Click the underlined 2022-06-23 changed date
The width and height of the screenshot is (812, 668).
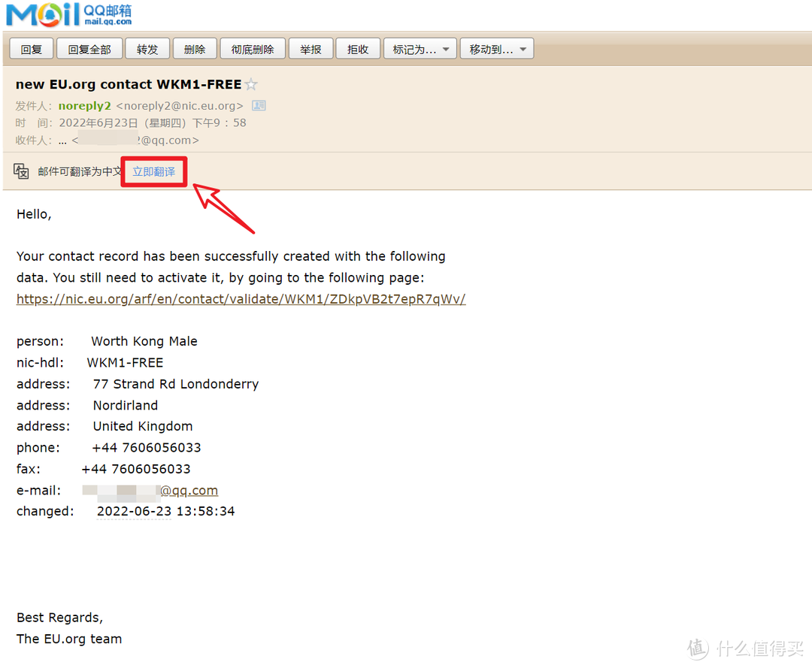(x=134, y=511)
